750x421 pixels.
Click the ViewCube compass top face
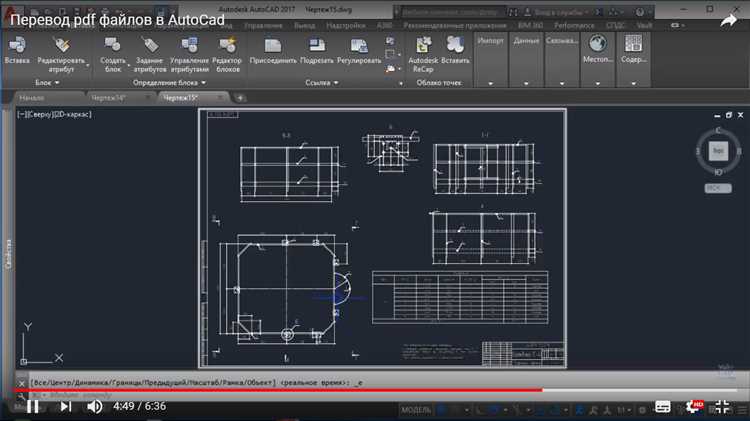tap(718, 150)
